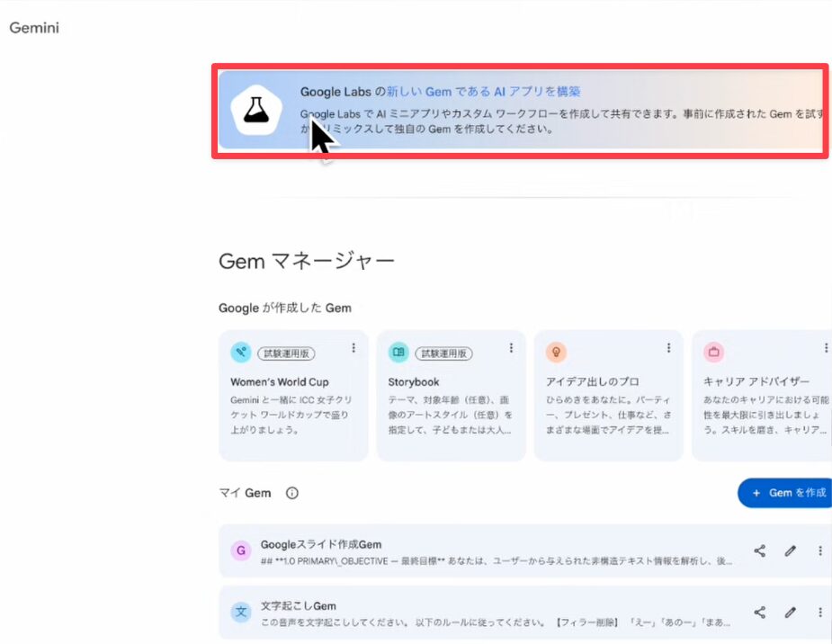Open more options for アイデア出しのプロ card
Viewport: 832px width, 644px height.
coord(668,348)
